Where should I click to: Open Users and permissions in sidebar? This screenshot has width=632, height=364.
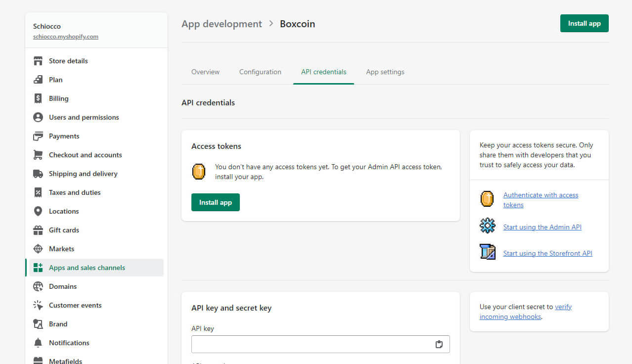point(84,117)
